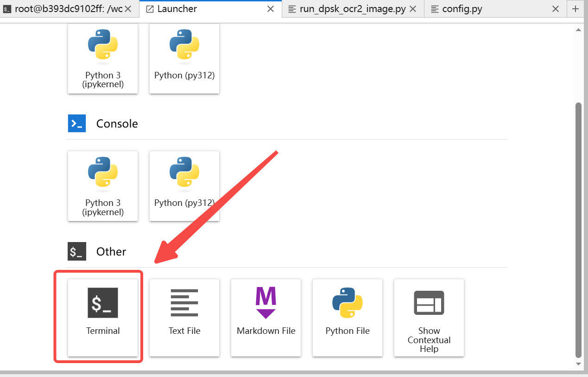Close the Launcher tab
588x377 pixels.
[271, 9]
